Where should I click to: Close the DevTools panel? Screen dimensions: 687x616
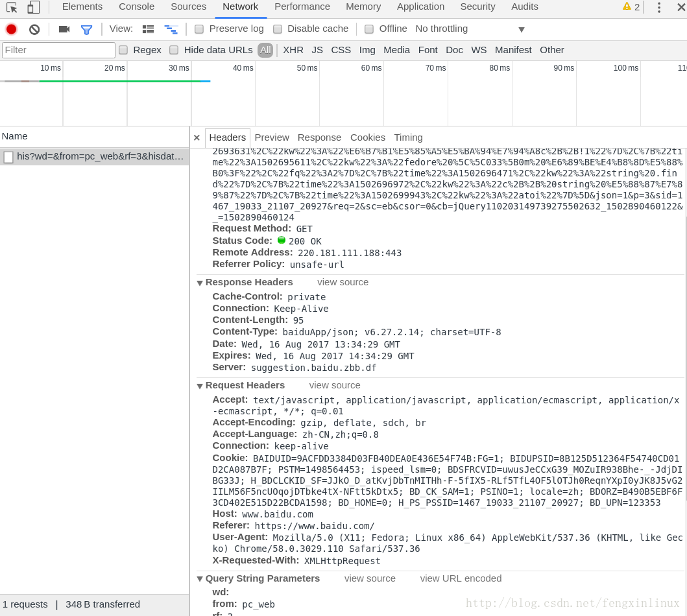(681, 7)
